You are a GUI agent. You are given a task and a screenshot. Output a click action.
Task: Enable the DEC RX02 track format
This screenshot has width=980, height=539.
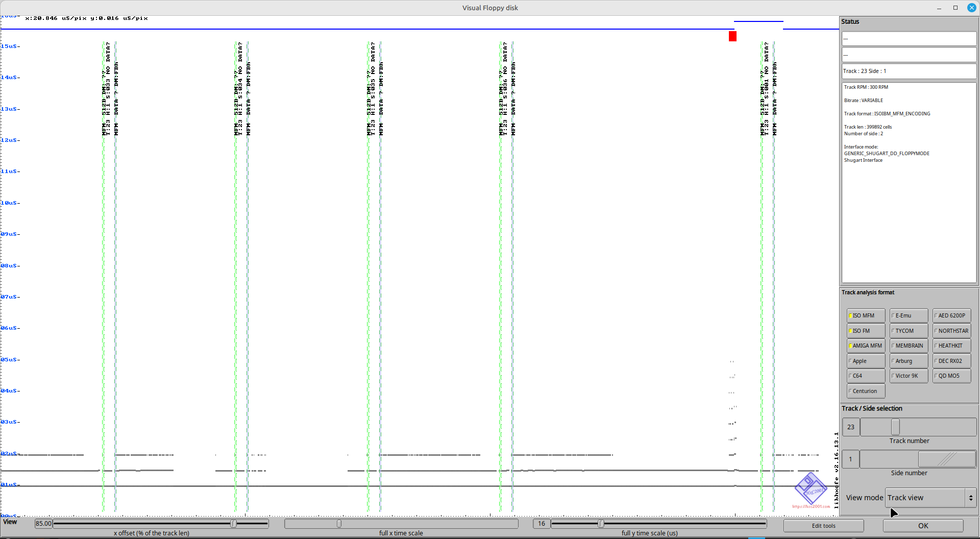(x=951, y=361)
